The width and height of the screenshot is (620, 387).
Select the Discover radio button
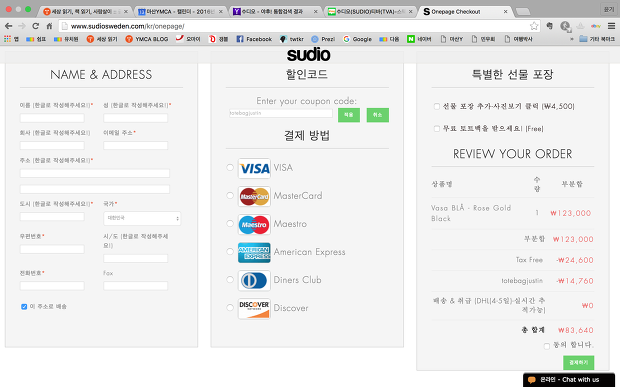pyautogui.click(x=230, y=308)
